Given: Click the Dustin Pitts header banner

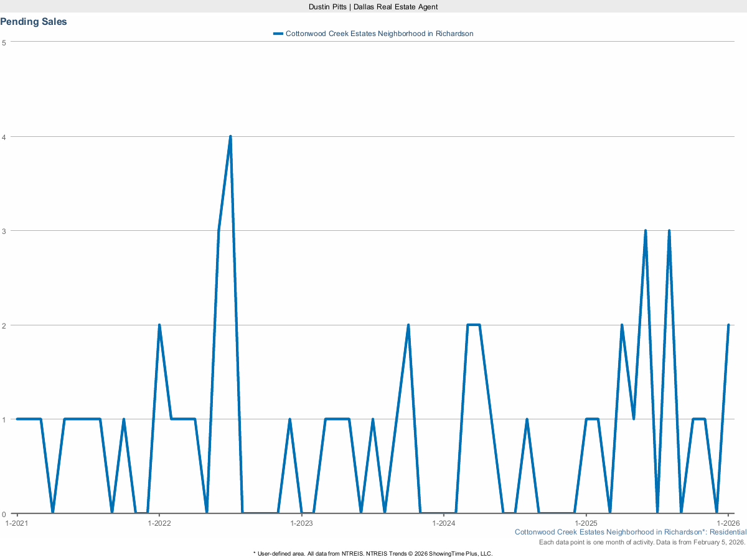Looking at the screenshot, I should click(x=373, y=7).
